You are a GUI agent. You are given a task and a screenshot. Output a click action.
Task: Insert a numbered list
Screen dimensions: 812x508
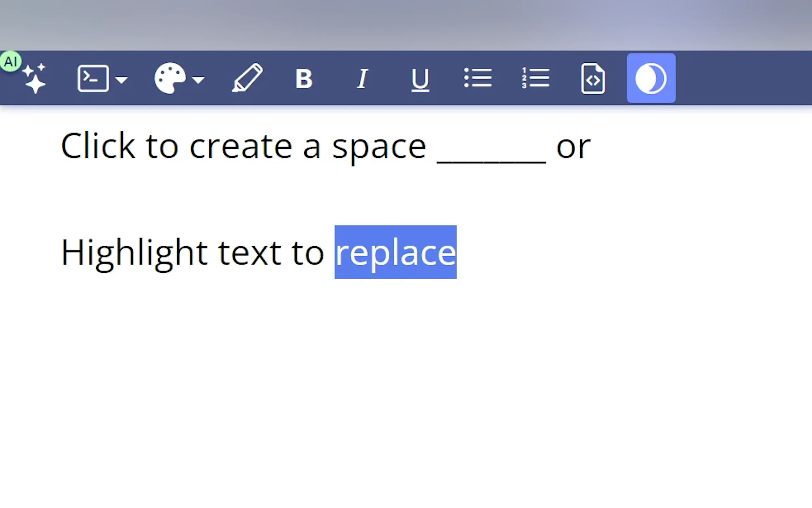[536, 78]
